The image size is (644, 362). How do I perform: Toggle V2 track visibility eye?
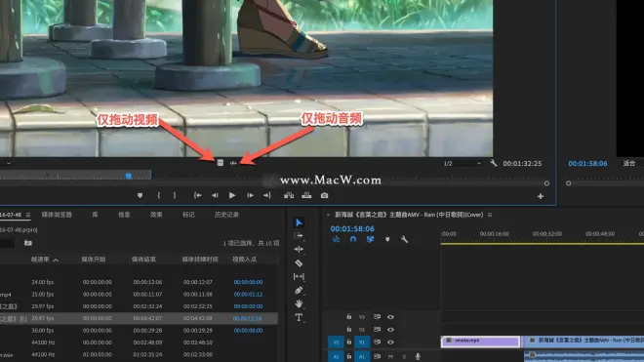[390, 330]
